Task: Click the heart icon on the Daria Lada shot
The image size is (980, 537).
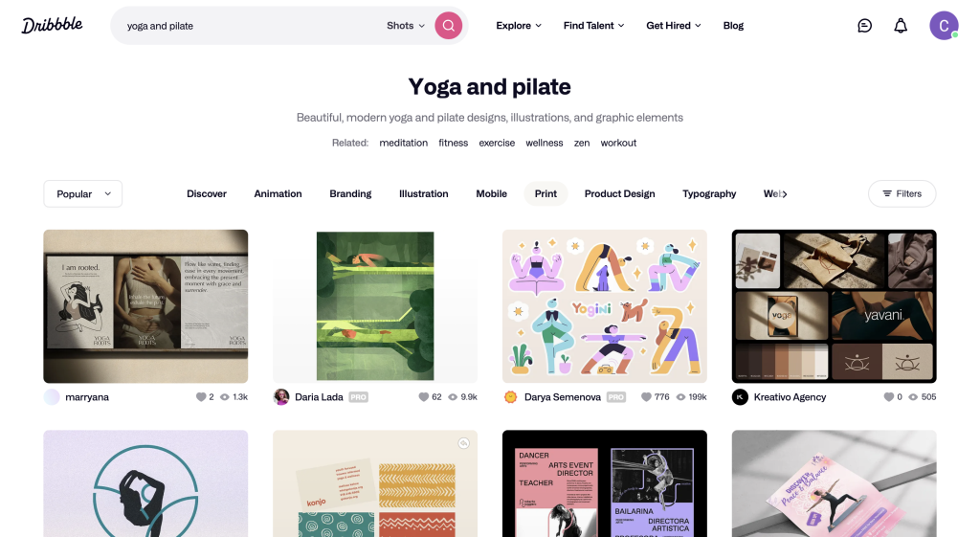Action: coord(423,397)
